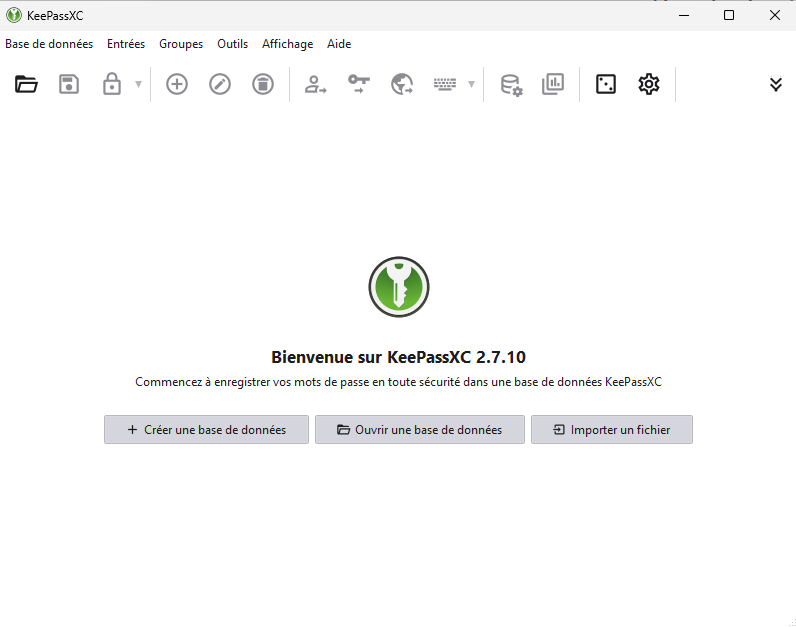Open the Groupes menu
This screenshot has height=627, width=796.
tap(181, 44)
